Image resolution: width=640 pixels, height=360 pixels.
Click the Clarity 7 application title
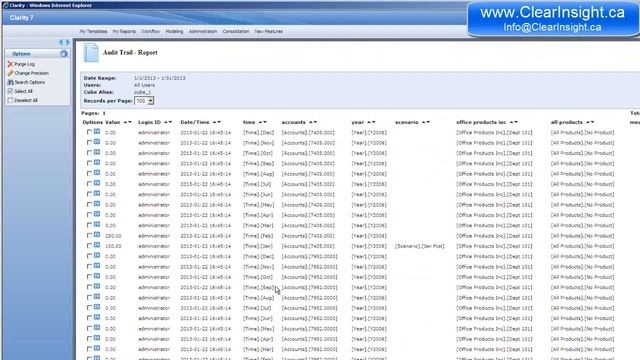[22, 18]
